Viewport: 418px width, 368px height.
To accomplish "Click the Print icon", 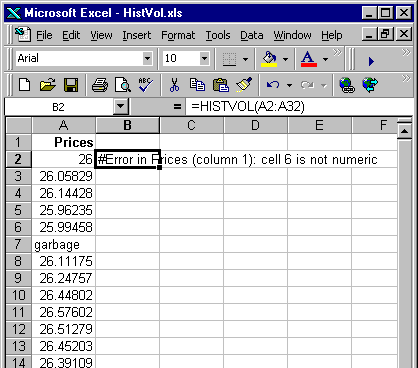I will coord(100,85).
